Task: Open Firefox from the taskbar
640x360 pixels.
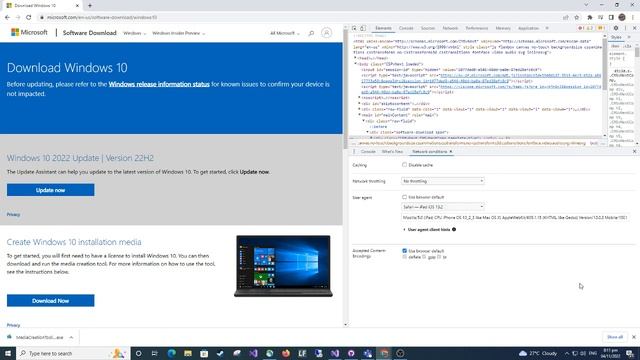Action: click(286, 353)
